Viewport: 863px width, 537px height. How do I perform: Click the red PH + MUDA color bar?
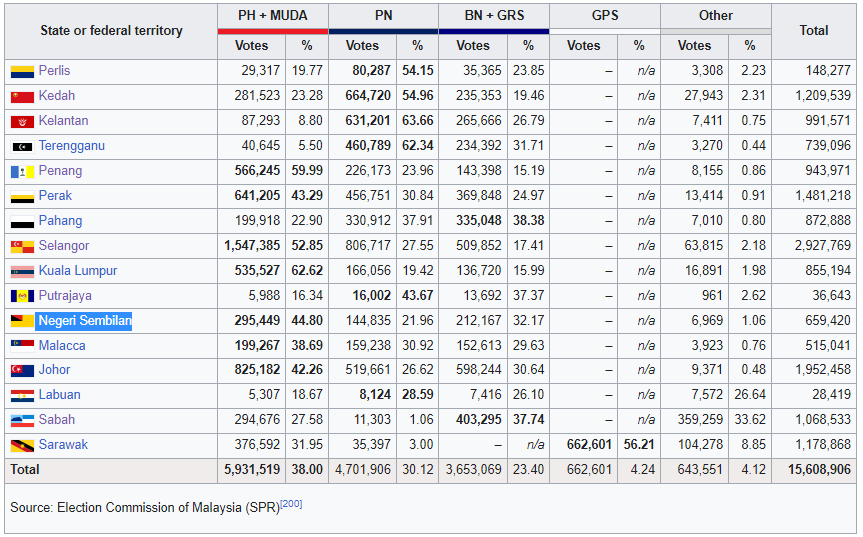click(x=273, y=31)
